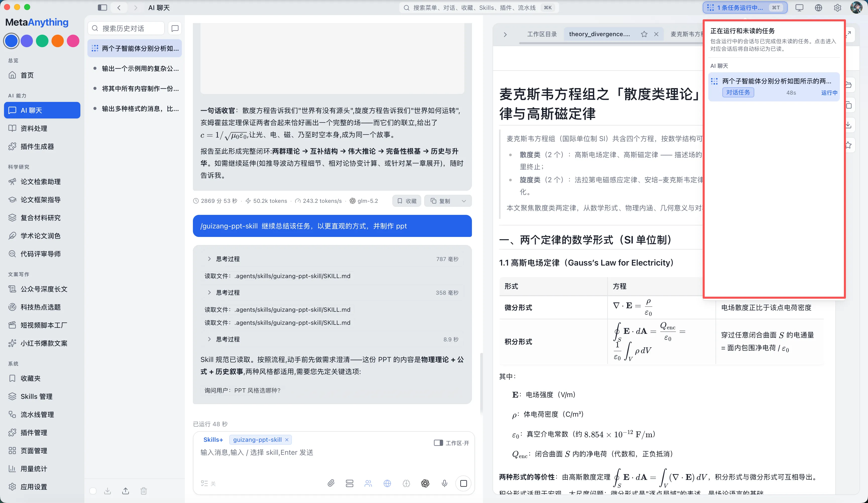This screenshot has height=503, width=868.
Task: Focus the message input field
Action: (x=334, y=452)
